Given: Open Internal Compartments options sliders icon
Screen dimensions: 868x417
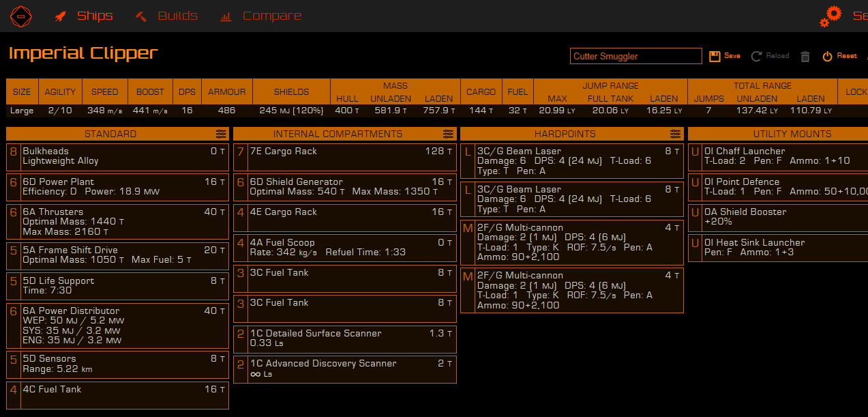Looking at the screenshot, I should (448, 134).
